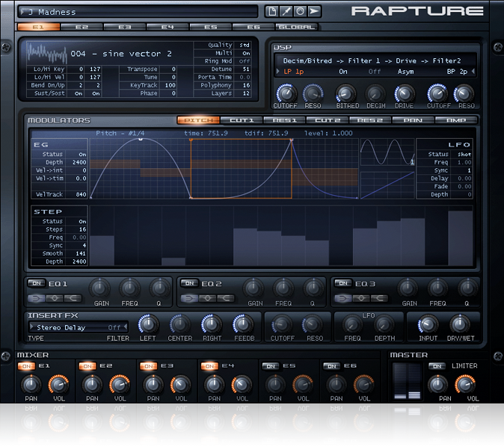504x446 pixels.
Task: Disable the master Limiter ON switch
Action: pos(437,366)
